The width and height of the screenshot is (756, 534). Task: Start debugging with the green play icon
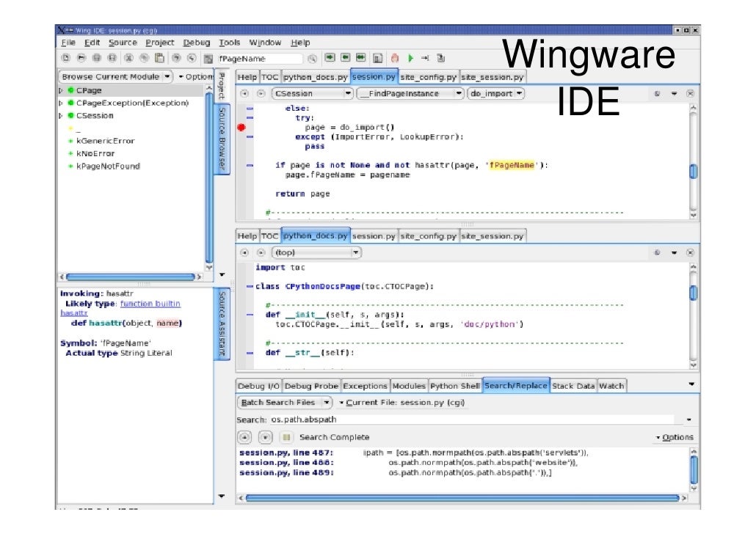[x=411, y=59]
